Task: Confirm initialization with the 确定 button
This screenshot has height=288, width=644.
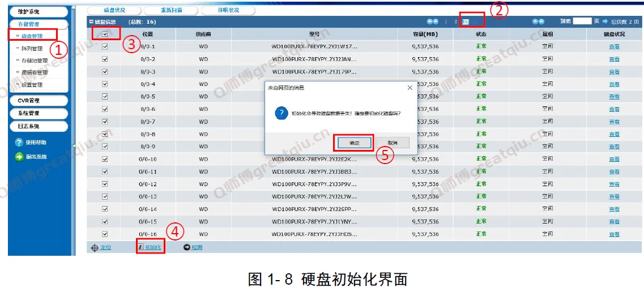Action: (x=353, y=143)
